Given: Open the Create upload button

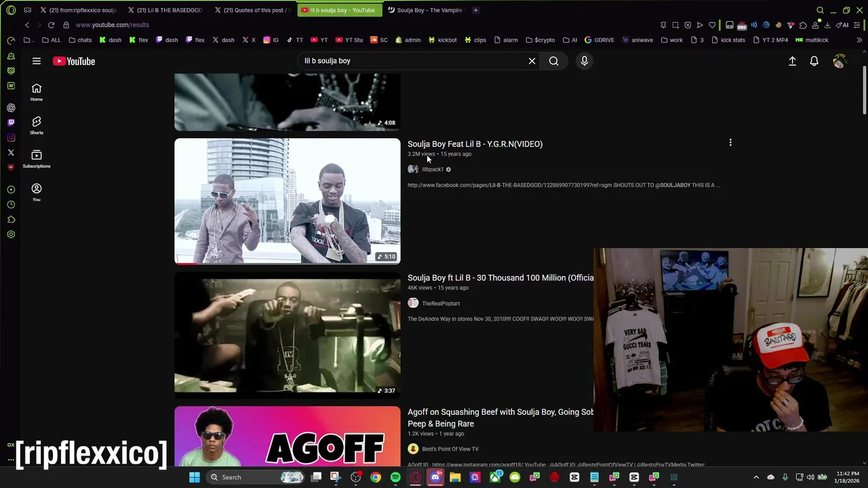Looking at the screenshot, I should click(792, 61).
